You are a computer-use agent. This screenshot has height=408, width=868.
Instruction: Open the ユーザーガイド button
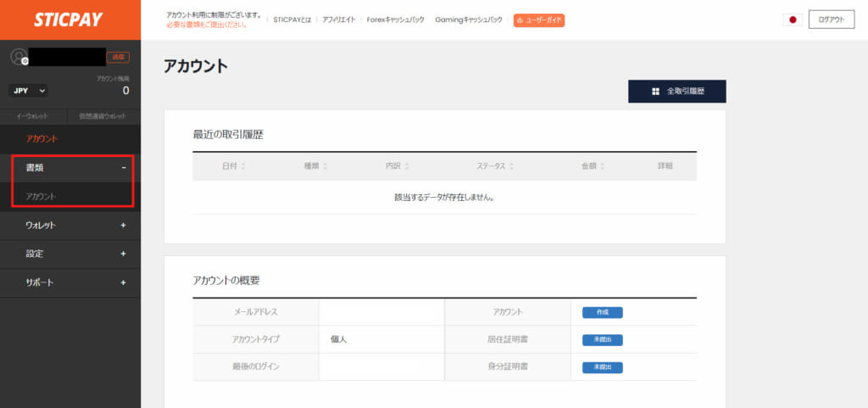tap(538, 20)
